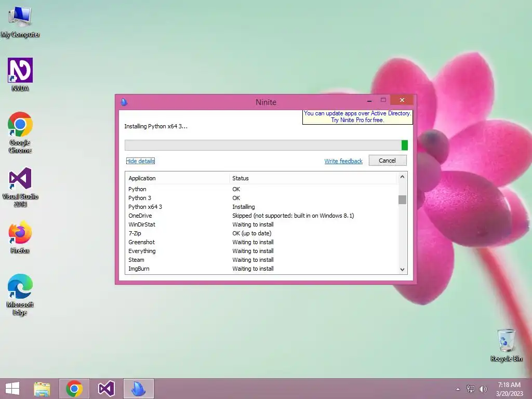The image size is (532, 399).
Task: Close the Ninite window
Action: (x=402, y=100)
